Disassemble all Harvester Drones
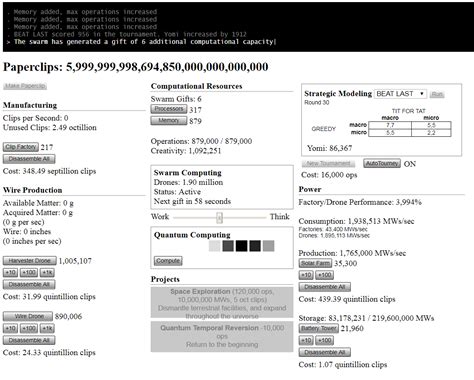This screenshot has width=474, height=380. click(29, 285)
